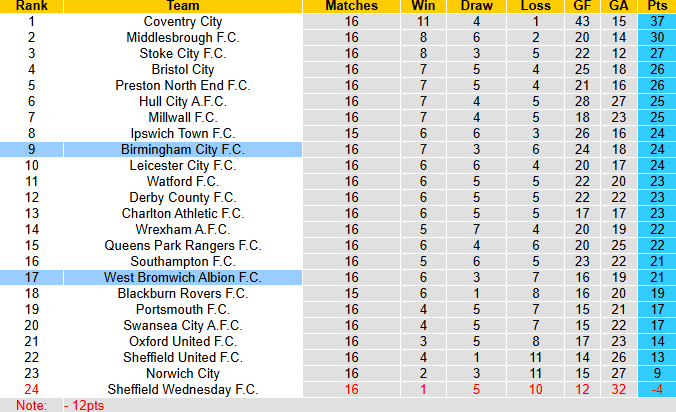Open the Birmingham City F.C. highlighted team

pyautogui.click(x=183, y=149)
